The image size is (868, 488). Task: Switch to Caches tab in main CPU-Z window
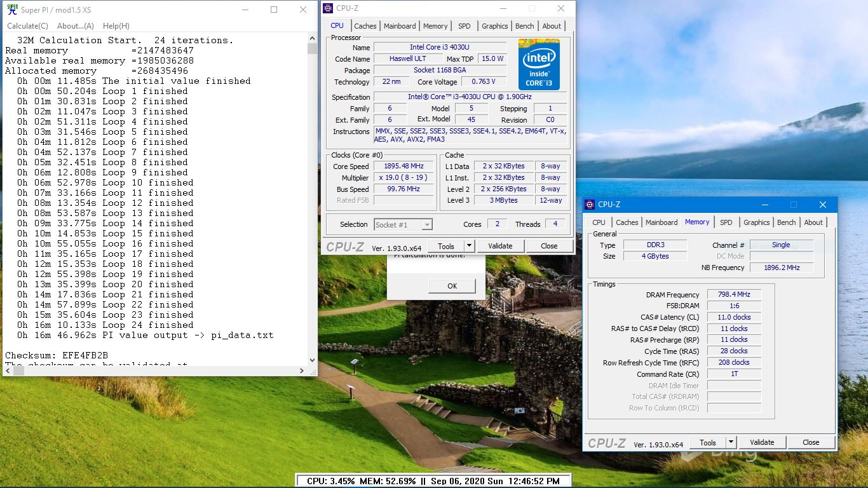tap(365, 26)
